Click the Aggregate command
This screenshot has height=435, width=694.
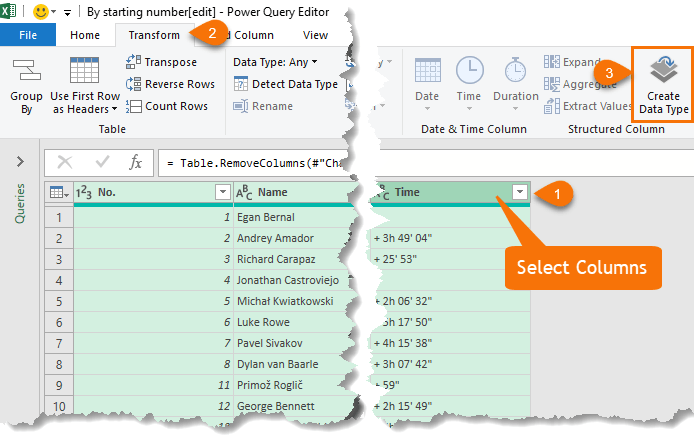(580, 84)
